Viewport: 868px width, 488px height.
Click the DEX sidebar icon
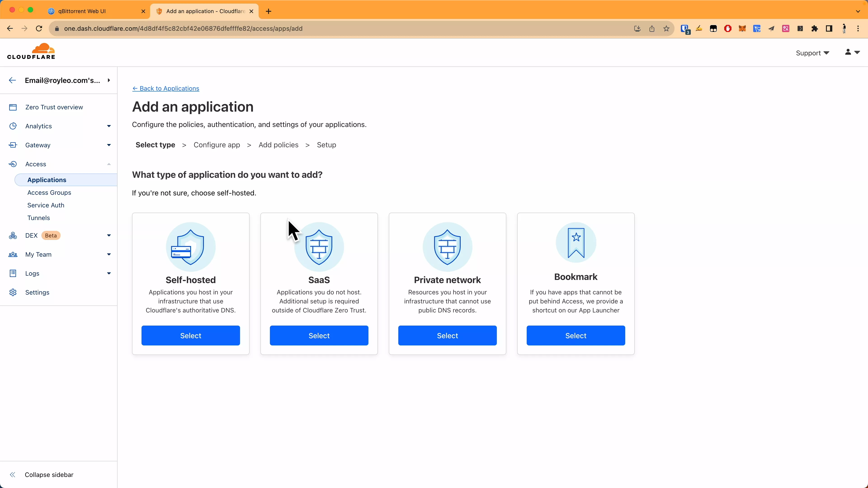(x=13, y=236)
